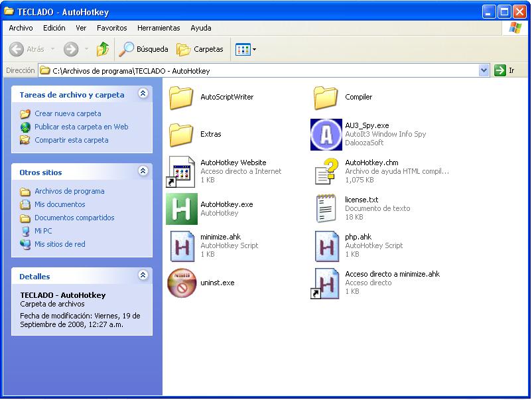Viewport: 532px width, 400px height.
Task: Collapse the Tareas de archivo y carpeta panel
Action: tap(143, 94)
